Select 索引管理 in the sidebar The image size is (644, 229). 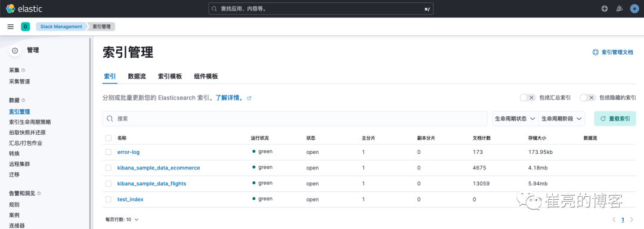(19, 111)
